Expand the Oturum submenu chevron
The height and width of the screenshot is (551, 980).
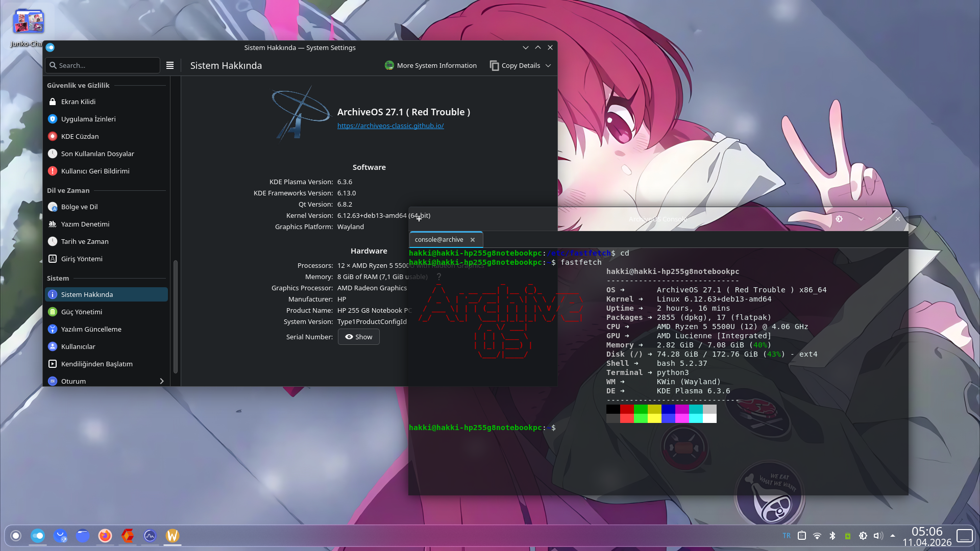[162, 381]
